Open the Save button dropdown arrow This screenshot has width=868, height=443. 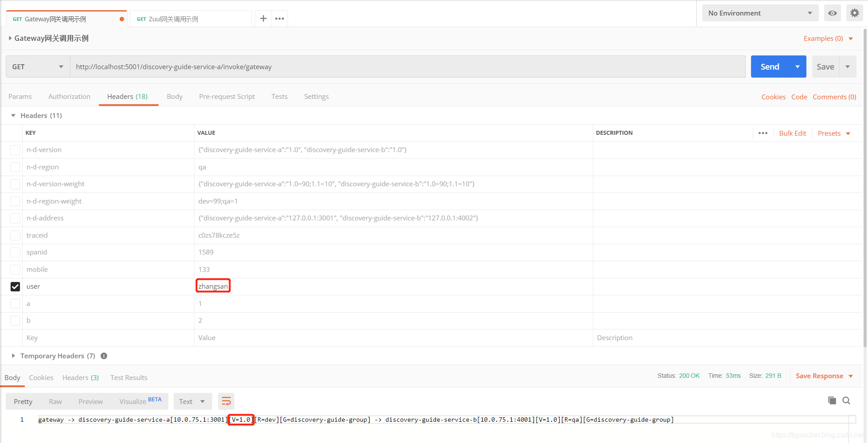tap(848, 67)
